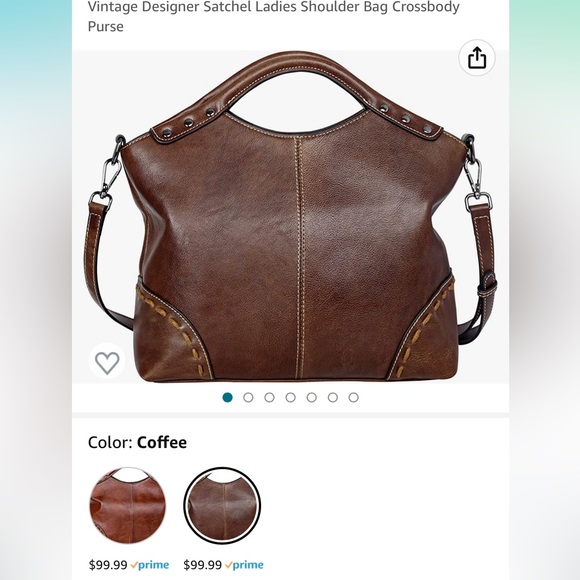Image resolution: width=580 pixels, height=580 pixels.
Task: Go to the fifth image carousel dot
Action: pyautogui.click(x=311, y=398)
